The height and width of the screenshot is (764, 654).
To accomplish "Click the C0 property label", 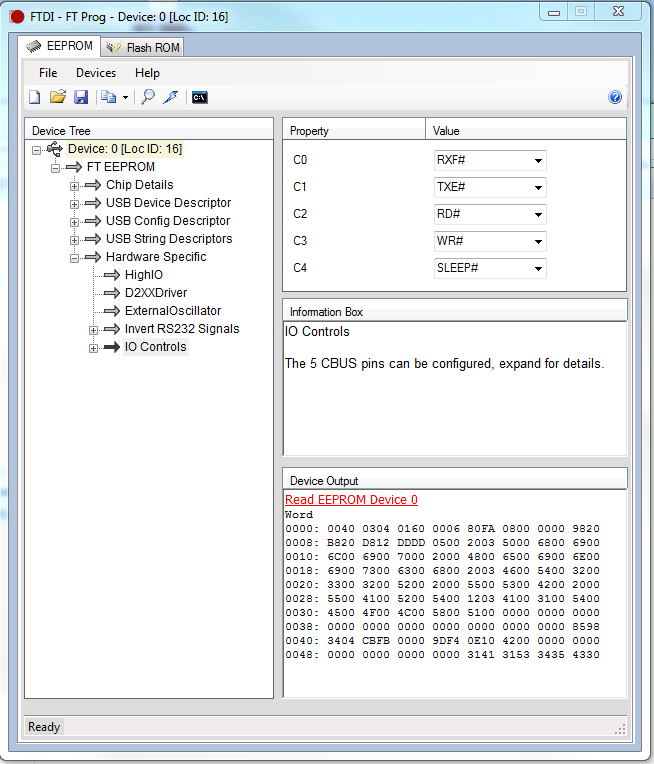I will coord(300,160).
